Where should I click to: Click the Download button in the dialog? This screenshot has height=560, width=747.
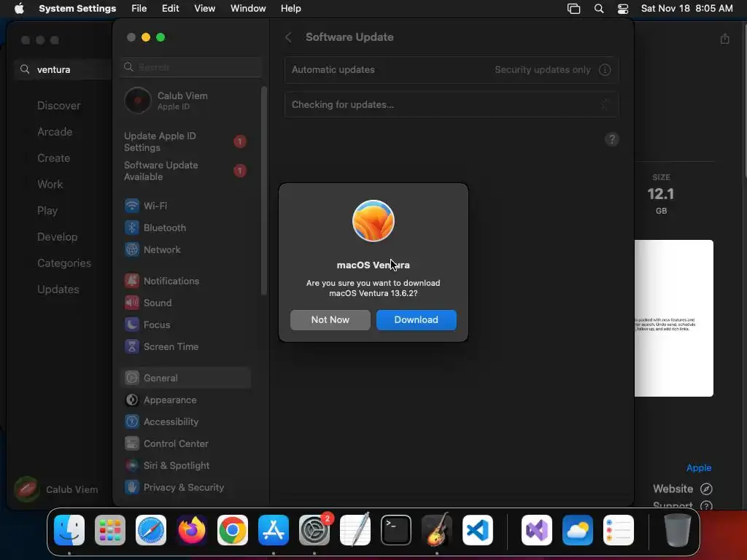click(x=416, y=320)
